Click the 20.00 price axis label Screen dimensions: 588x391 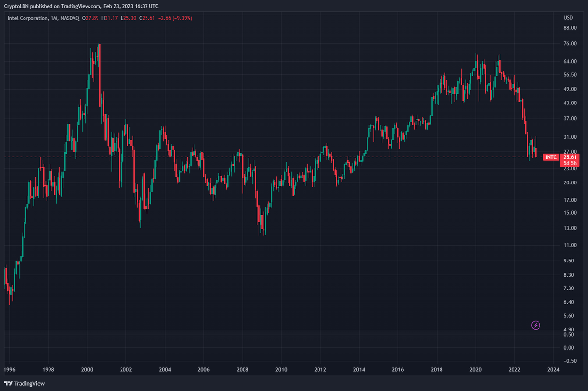569,183
